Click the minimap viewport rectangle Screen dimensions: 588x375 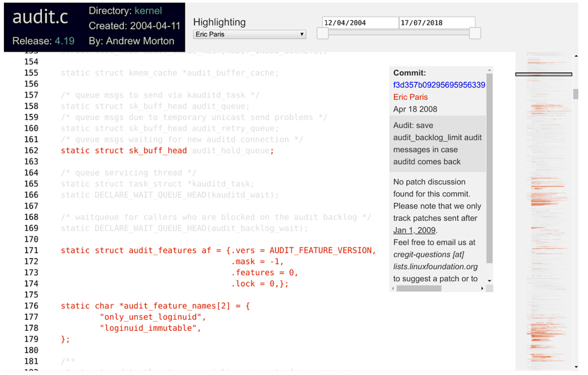tap(543, 74)
